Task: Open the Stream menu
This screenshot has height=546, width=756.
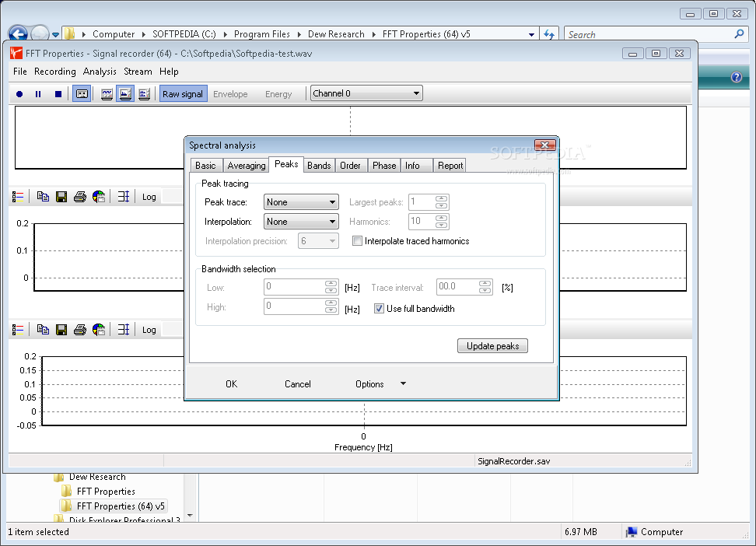Action: tap(138, 72)
